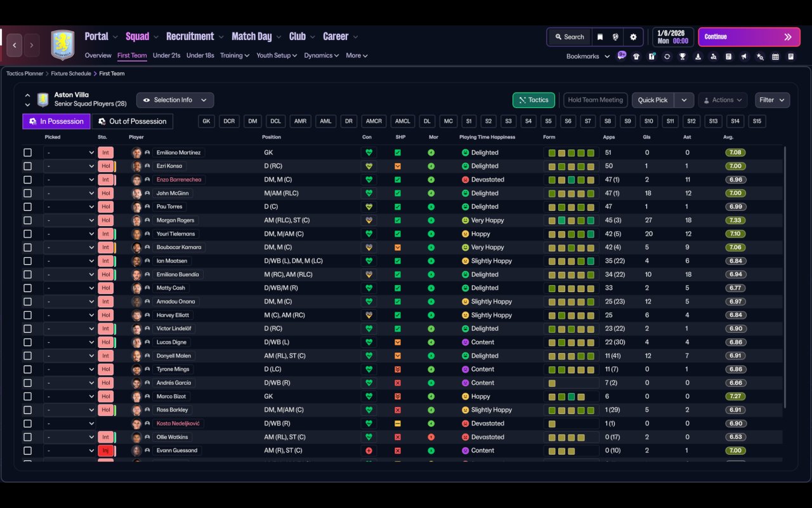
Task: Tick the checkbox for Emiliano Martínez
Action: coord(27,152)
